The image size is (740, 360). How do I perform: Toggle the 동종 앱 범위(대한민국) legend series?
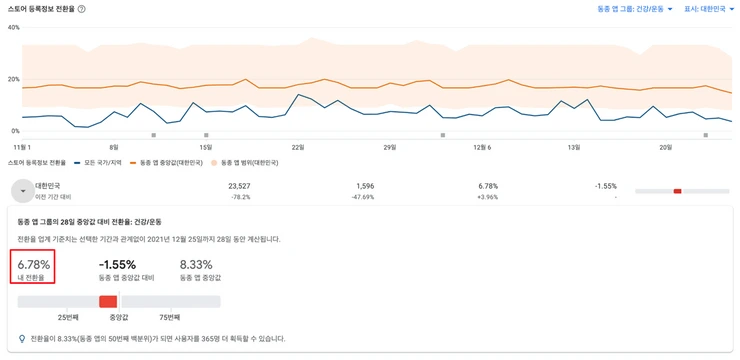point(244,163)
